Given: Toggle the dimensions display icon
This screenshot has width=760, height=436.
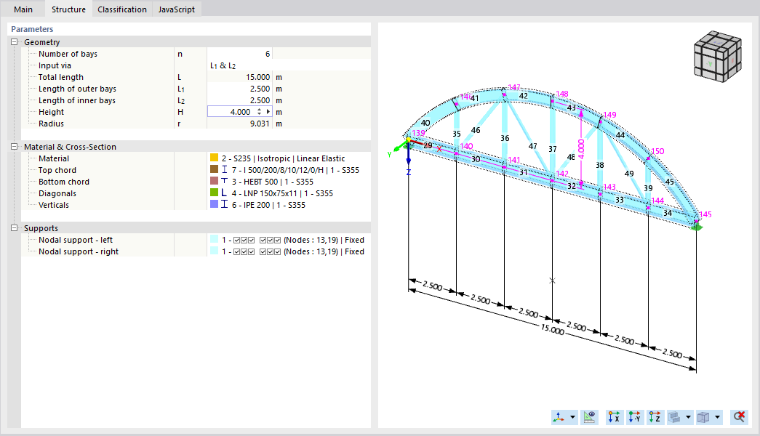Looking at the screenshot, I should [x=589, y=417].
